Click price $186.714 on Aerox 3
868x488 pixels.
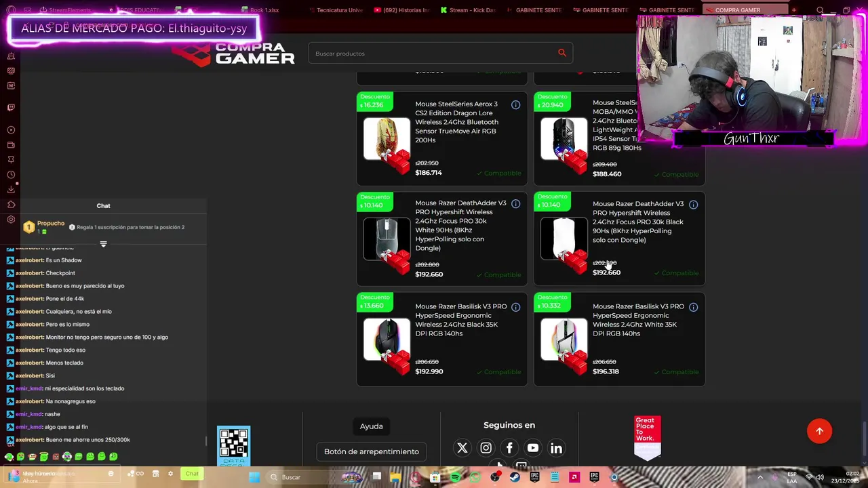pos(429,173)
